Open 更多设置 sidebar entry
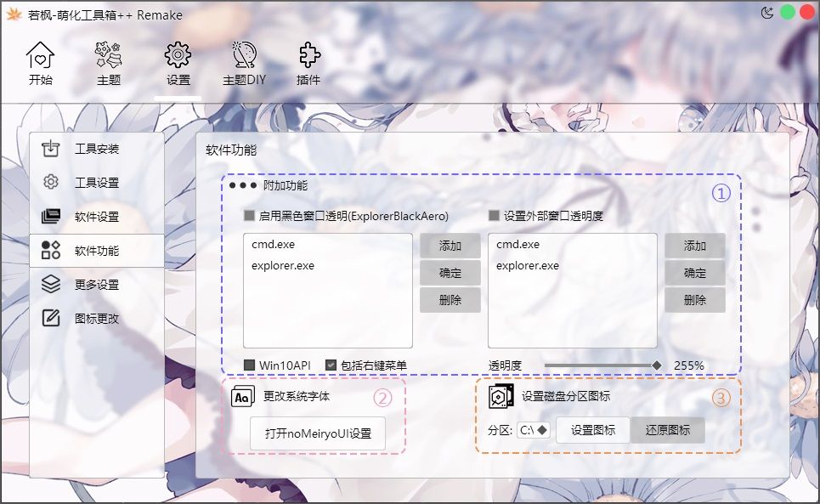 click(97, 285)
